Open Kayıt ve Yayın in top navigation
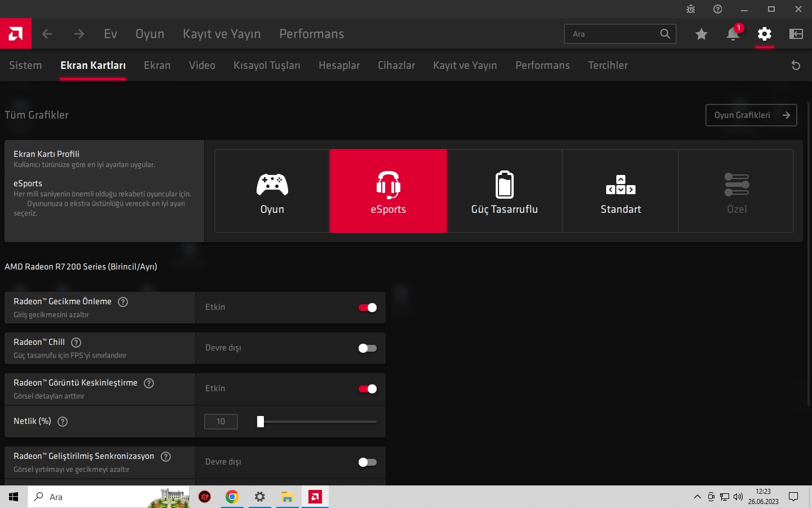Viewport: 812px width, 508px height. coord(222,34)
